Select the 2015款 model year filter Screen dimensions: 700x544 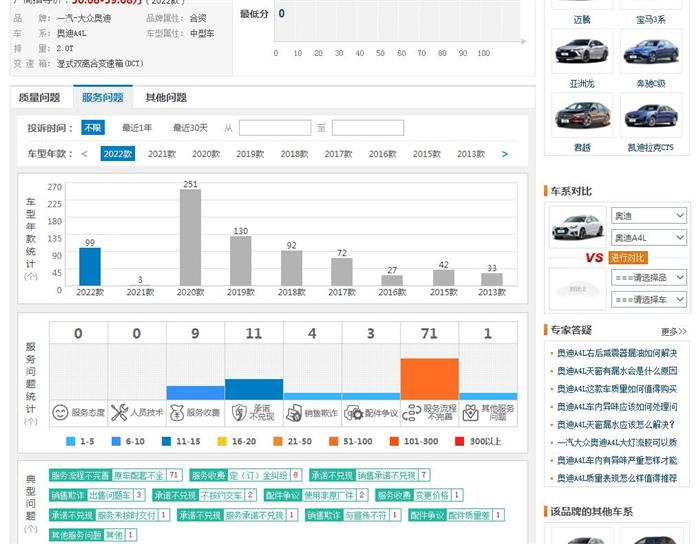(x=427, y=154)
